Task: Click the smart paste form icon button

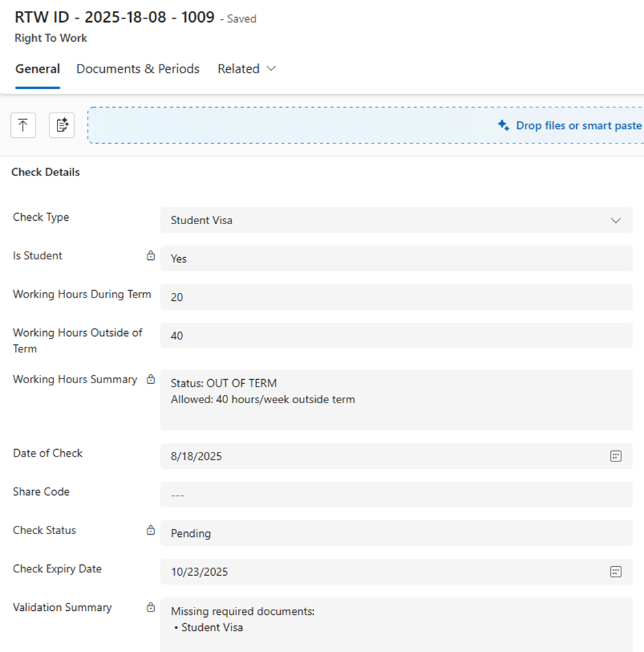Action: [x=62, y=125]
